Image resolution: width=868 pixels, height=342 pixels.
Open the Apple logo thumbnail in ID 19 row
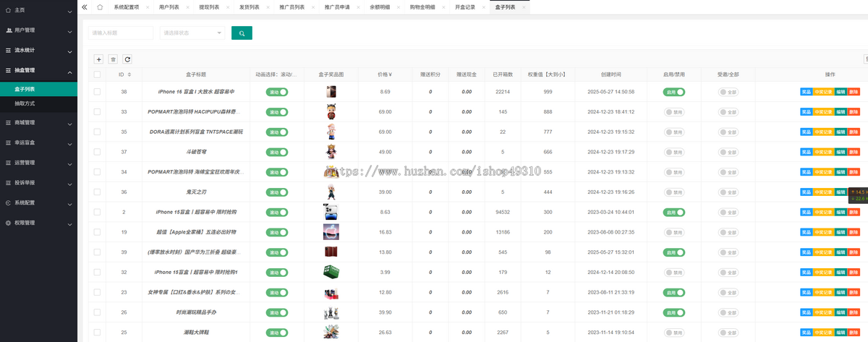pyautogui.click(x=331, y=232)
